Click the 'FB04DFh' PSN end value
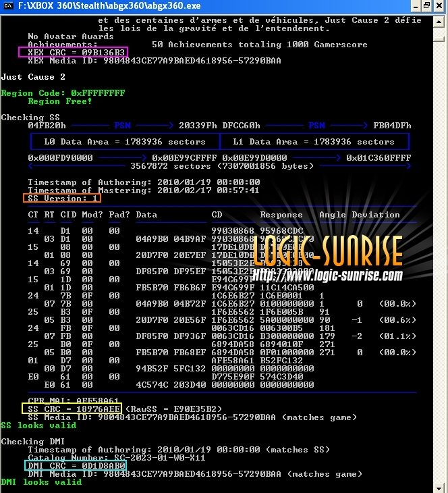The width and height of the screenshot is (448, 493). [x=392, y=126]
